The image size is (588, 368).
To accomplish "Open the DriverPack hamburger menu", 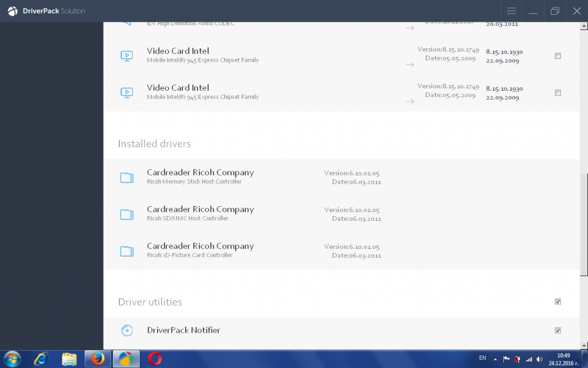I will 511,11.
